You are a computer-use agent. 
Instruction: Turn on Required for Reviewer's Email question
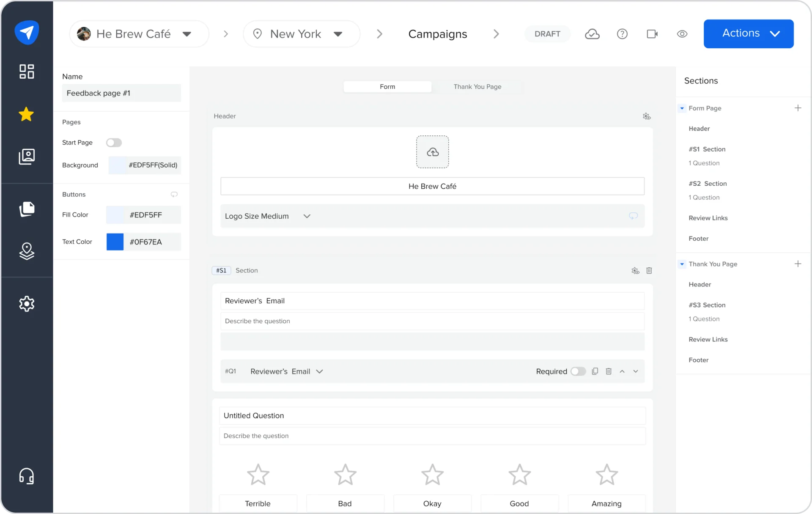pos(578,371)
